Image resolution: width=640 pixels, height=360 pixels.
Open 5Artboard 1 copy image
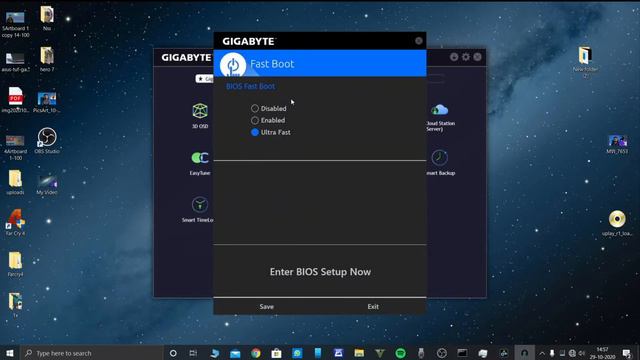[x=16, y=24]
